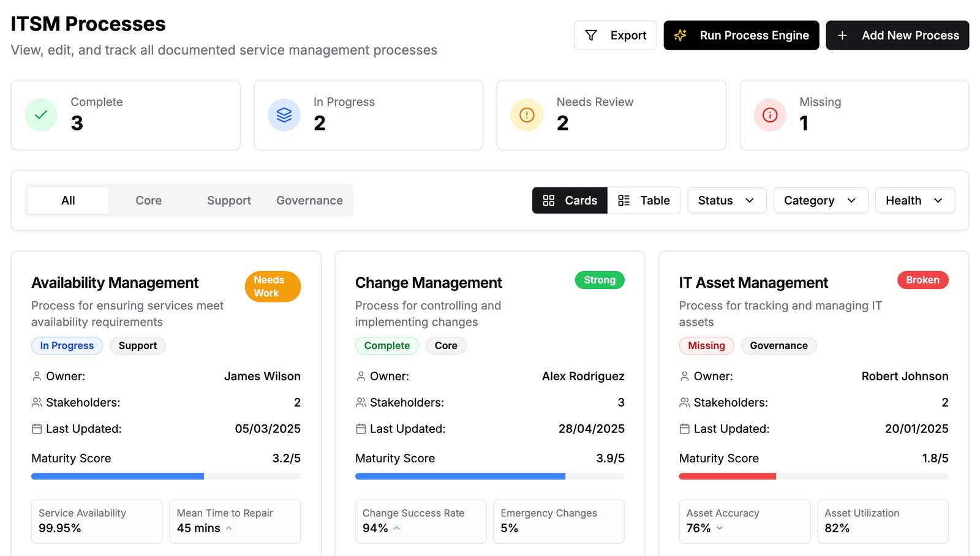Viewport: 980px width, 556px height.
Task: Switch to Table view
Action: [x=644, y=200]
